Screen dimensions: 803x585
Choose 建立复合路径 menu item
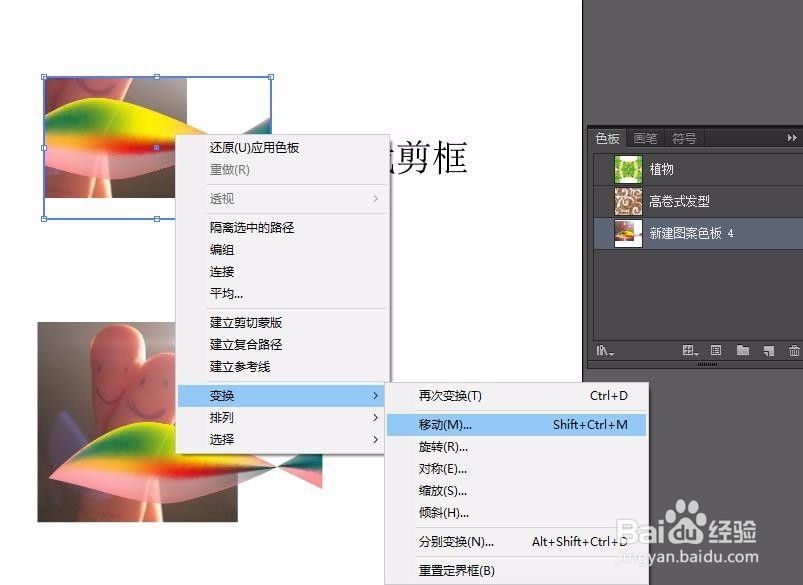[x=283, y=345]
